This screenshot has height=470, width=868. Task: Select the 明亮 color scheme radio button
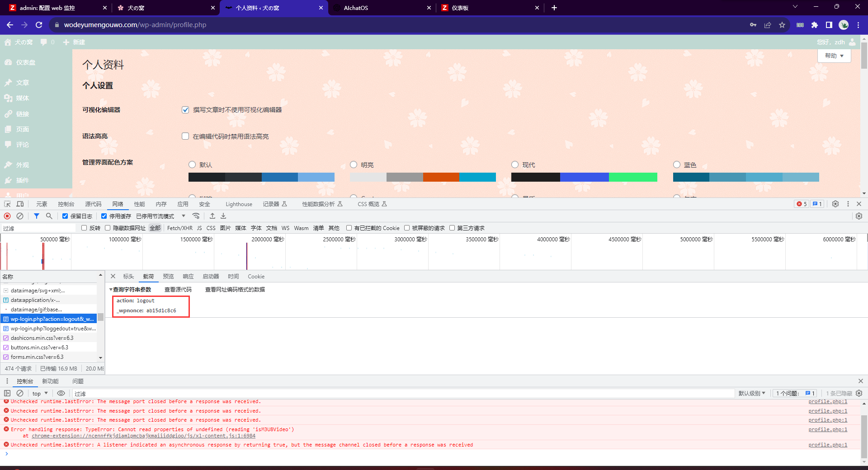coord(354,164)
